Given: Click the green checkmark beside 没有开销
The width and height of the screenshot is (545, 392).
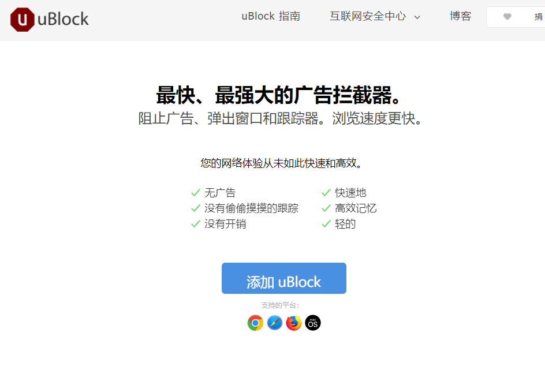Looking at the screenshot, I should point(195,223).
